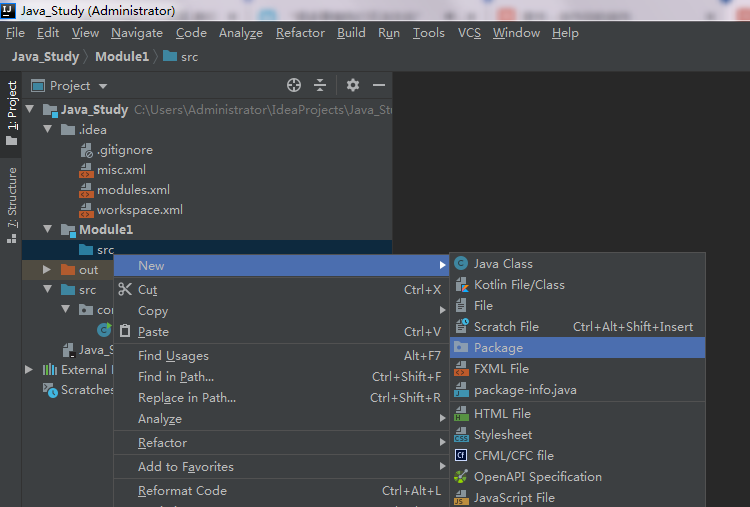The width and height of the screenshot is (750, 507).
Task: Open the Window menu
Action: pyautogui.click(x=516, y=33)
